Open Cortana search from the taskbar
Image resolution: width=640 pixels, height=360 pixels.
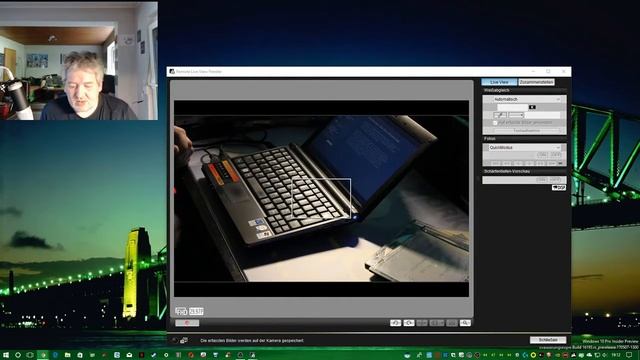(x=18, y=355)
